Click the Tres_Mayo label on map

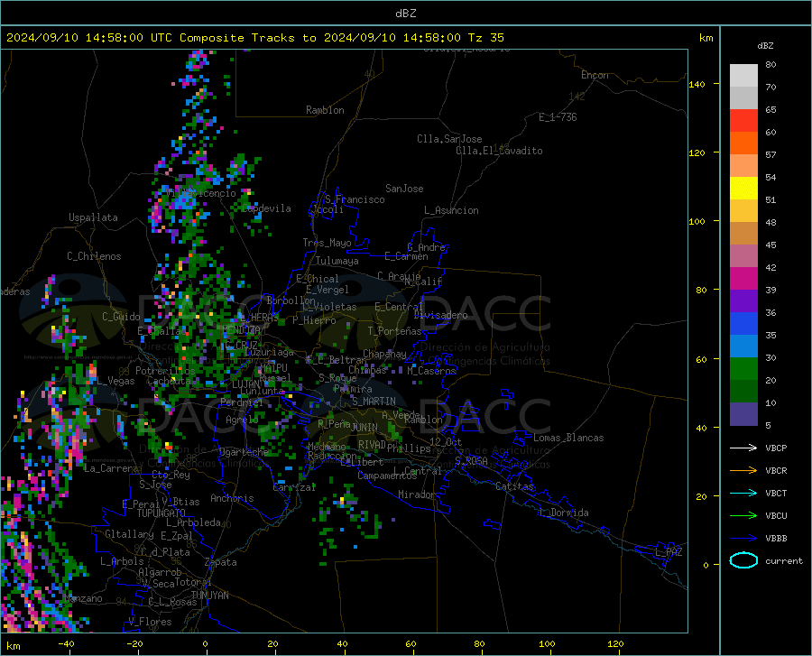(x=327, y=243)
